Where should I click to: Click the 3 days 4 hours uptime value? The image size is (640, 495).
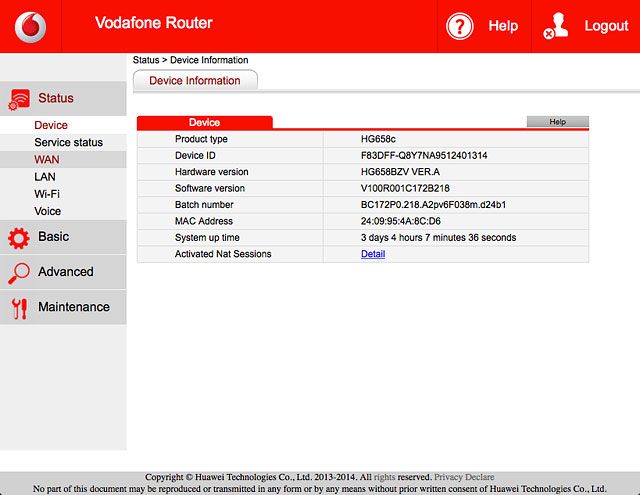(438, 237)
